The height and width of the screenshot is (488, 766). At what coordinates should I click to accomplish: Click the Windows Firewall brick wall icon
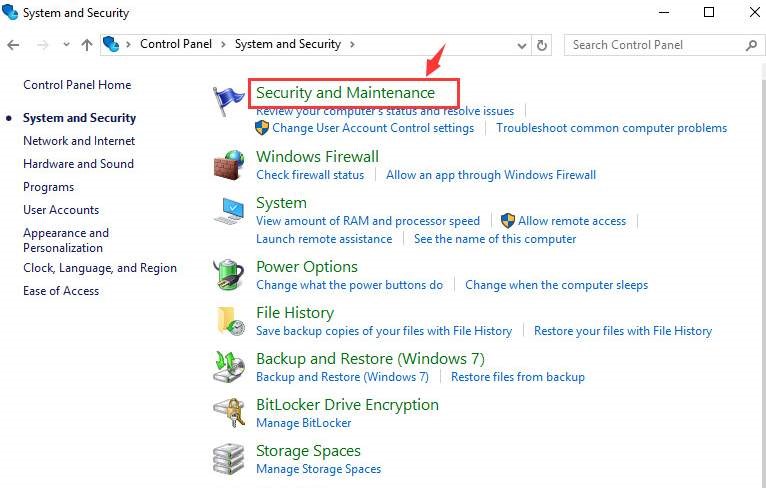click(x=229, y=165)
